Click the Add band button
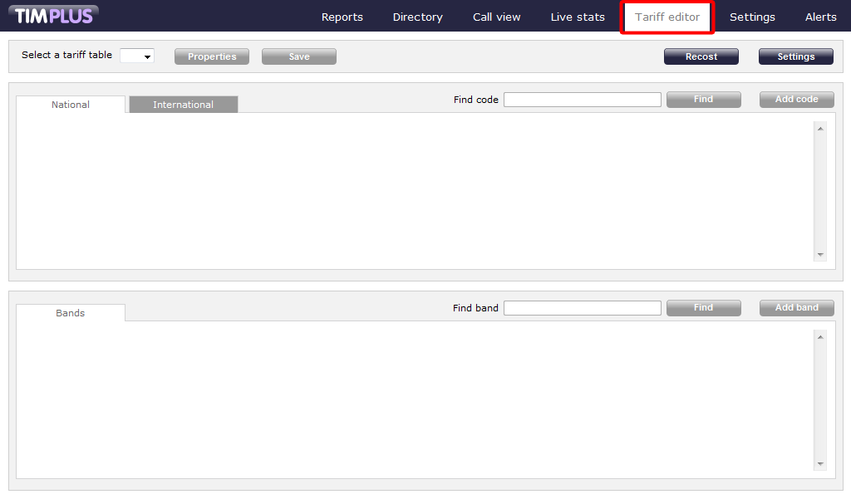 pos(796,307)
